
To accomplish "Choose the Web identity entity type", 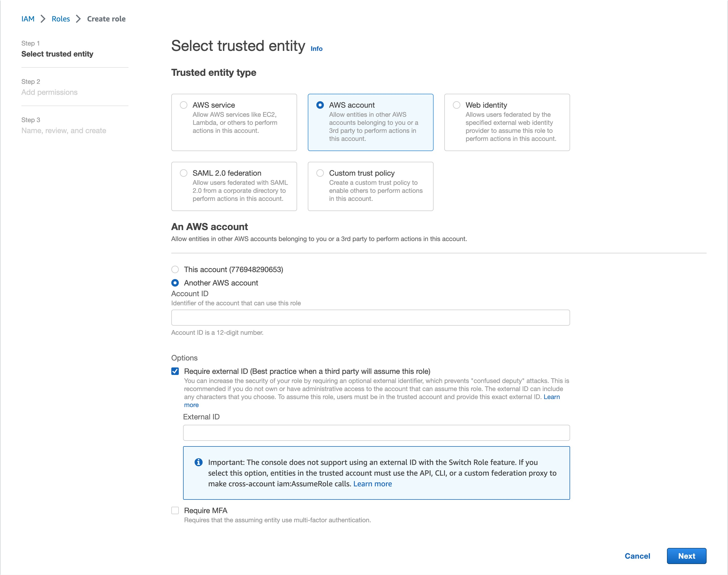I will point(457,105).
